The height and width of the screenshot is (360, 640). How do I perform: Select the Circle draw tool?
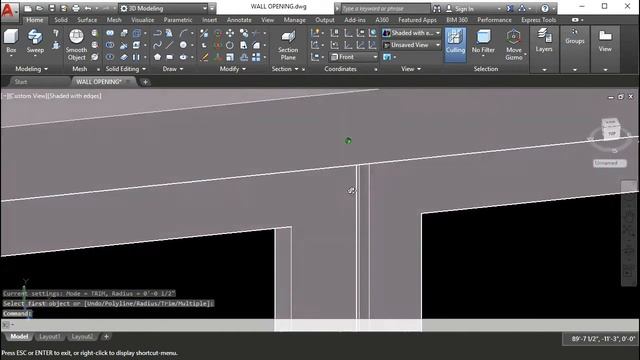[x=183, y=45]
